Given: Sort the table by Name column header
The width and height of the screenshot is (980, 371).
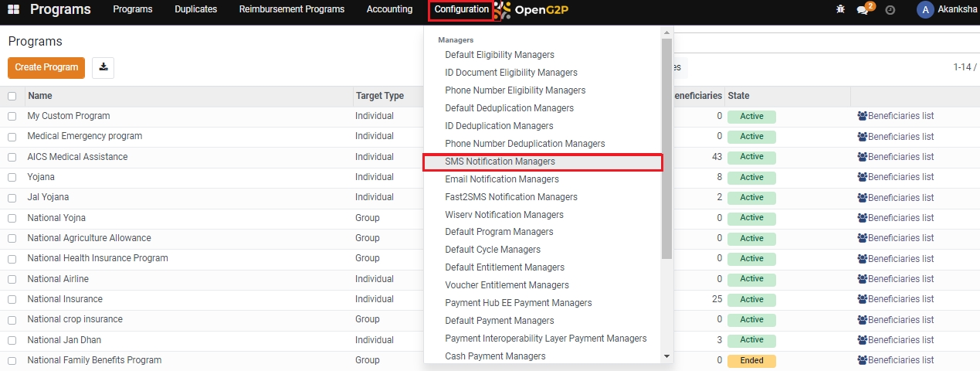Looking at the screenshot, I should pyautogui.click(x=40, y=96).
